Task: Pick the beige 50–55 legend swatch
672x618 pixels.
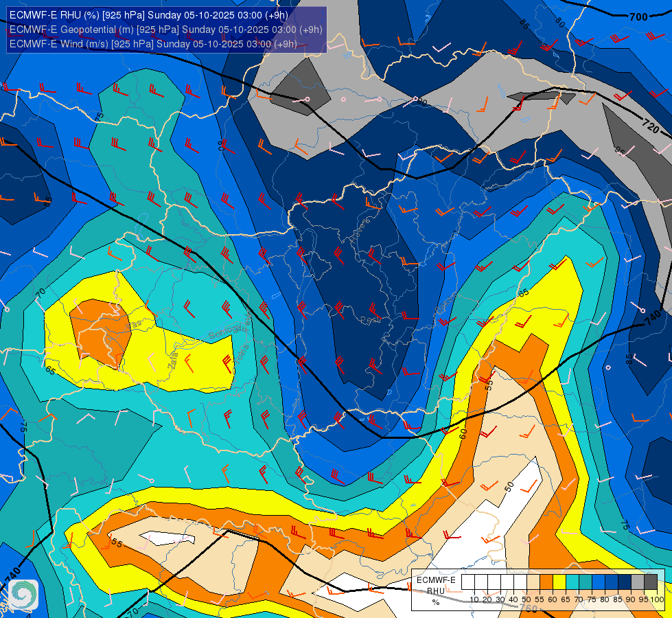Action: (x=533, y=582)
